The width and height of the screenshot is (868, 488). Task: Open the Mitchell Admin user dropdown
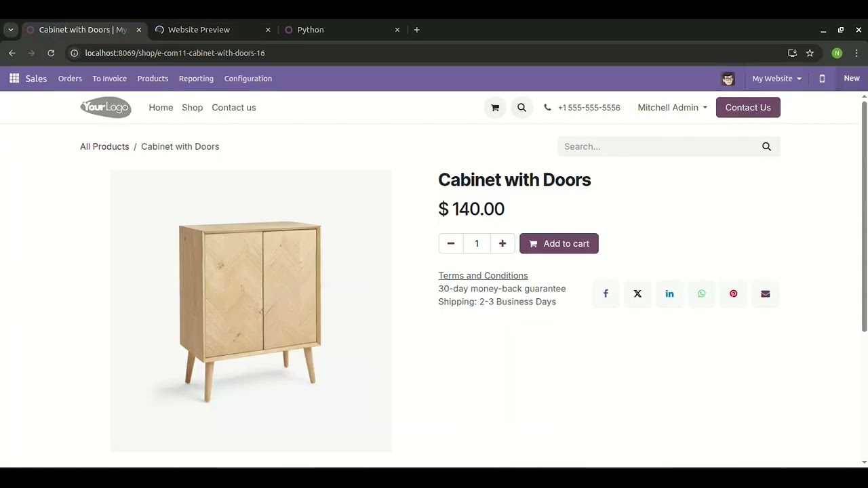[x=672, y=108]
